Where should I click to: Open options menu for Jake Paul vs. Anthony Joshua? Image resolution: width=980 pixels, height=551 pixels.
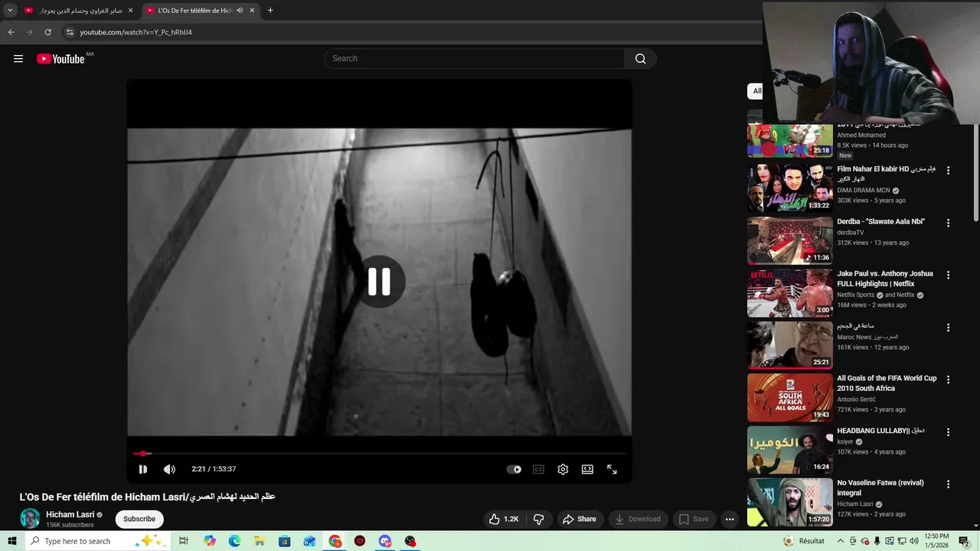[948, 275]
